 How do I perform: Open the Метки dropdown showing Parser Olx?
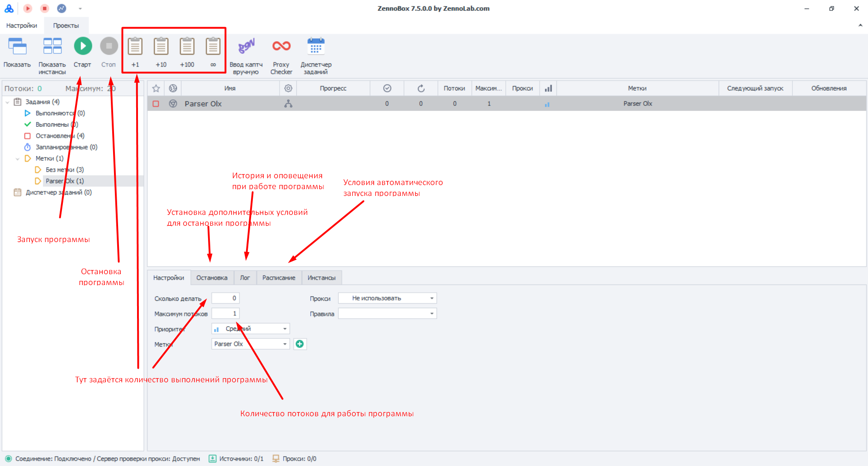(251, 344)
